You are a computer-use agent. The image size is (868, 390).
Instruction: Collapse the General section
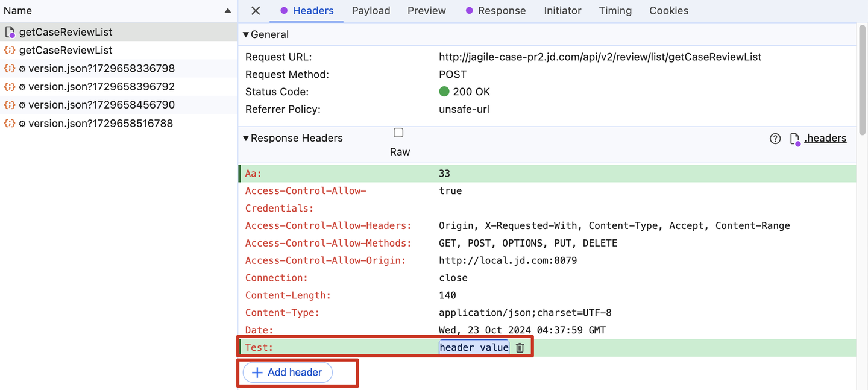point(246,35)
